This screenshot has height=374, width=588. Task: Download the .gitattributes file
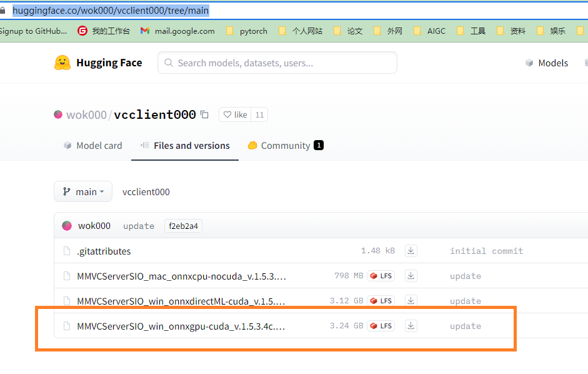coord(411,250)
